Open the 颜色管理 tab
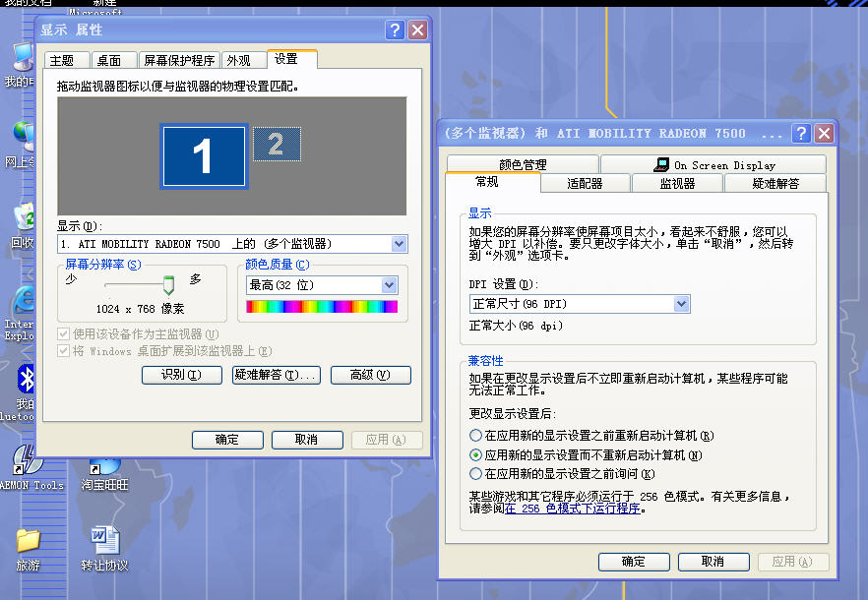The height and width of the screenshot is (600, 868). pos(523,164)
